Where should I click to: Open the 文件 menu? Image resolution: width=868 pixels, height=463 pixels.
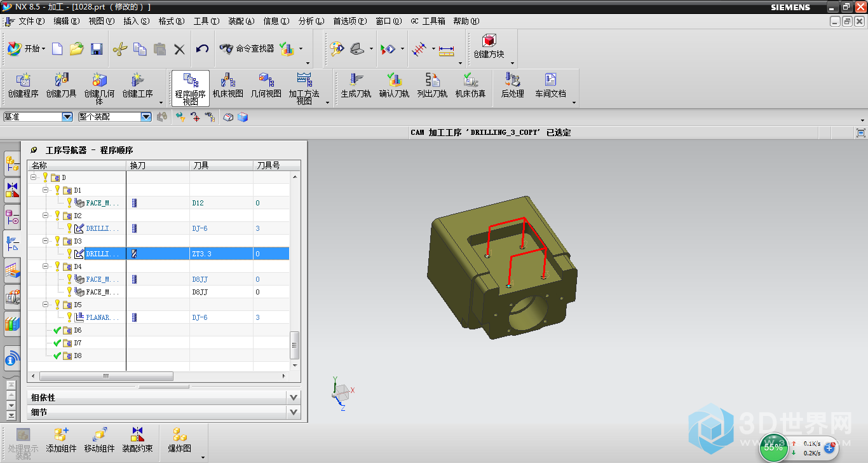[32, 21]
